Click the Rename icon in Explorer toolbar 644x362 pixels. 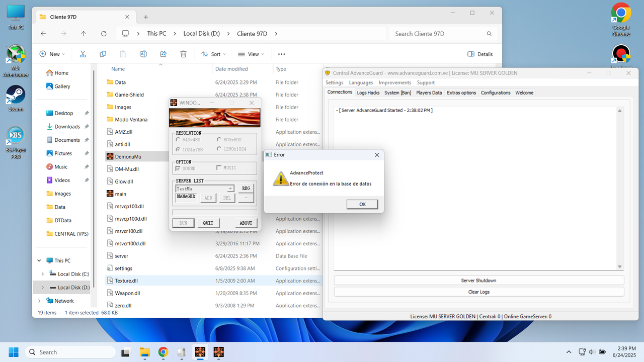(x=143, y=54)
